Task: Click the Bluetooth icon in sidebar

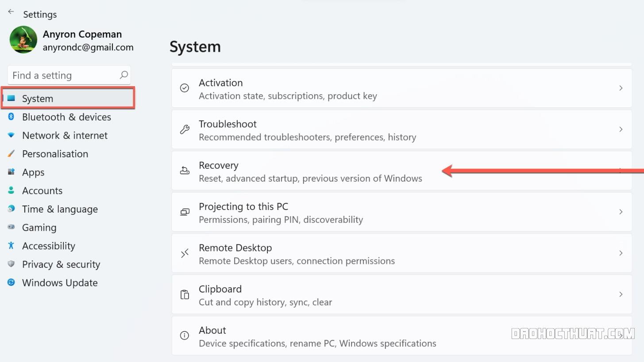Action: pyautogui.click(x=12, y=117)
